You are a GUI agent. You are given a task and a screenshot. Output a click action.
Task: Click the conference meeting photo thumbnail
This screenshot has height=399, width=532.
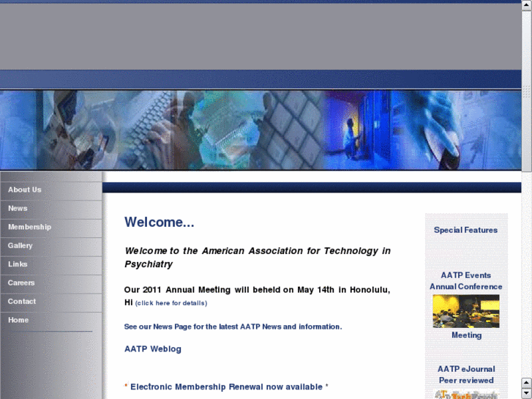pos(466,311)
